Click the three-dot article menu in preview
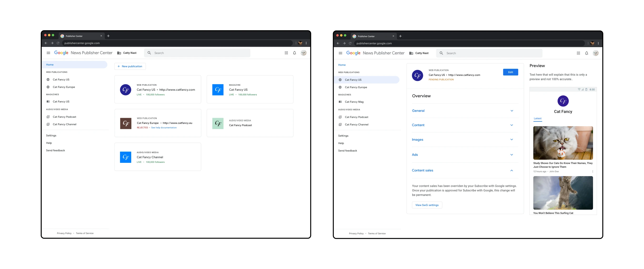Viewport: 644px width, 269px height. [x=593, y=172]
